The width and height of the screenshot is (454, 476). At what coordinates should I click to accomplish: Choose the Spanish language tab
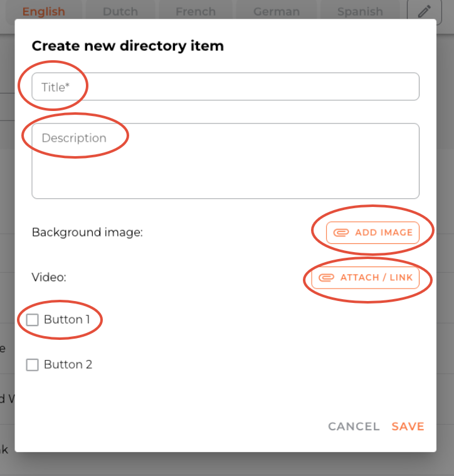click(x=360, y=11)
